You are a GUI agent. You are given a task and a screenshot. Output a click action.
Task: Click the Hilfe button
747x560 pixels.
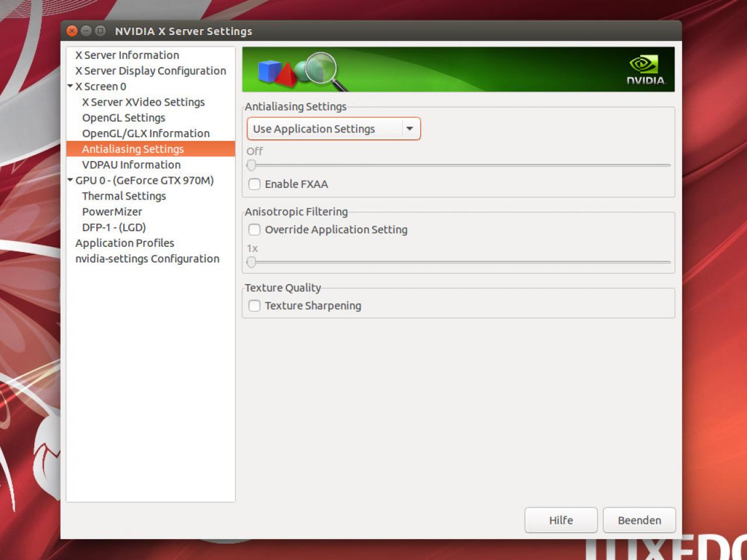point(561,520)
